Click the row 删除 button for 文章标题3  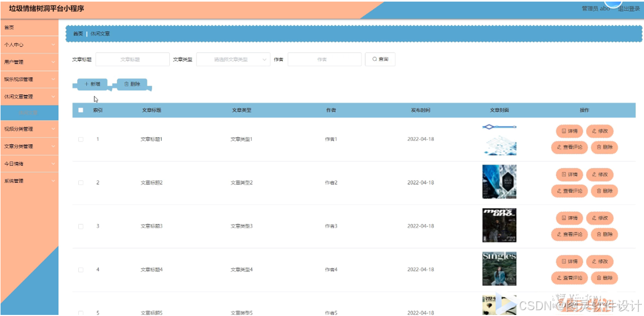605,235
